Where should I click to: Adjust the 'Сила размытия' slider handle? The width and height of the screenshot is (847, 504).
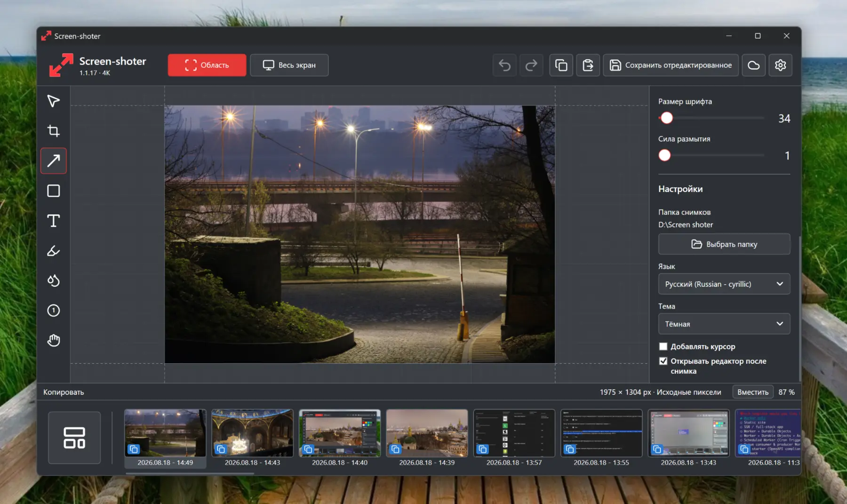[664, 155]
